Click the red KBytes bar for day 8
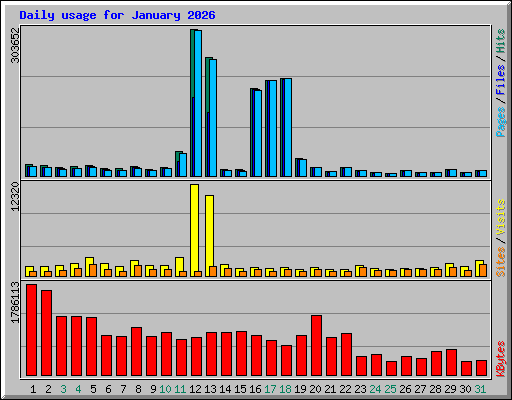512x400 pixels. click(137, 351)
